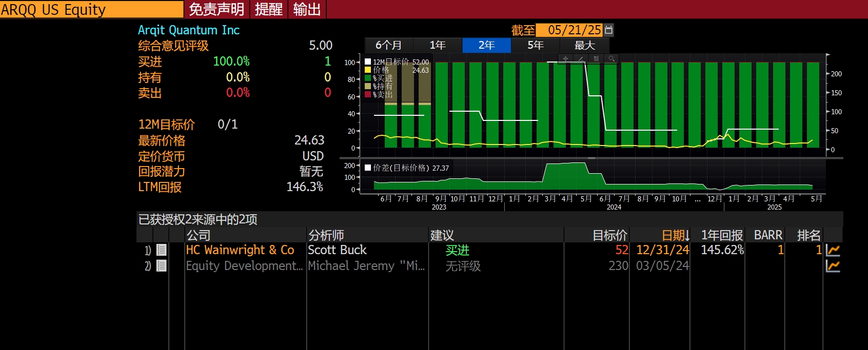
Task: Toggle the 价格 series legend box
Action: pyautogui.click(x=368, y=70)
